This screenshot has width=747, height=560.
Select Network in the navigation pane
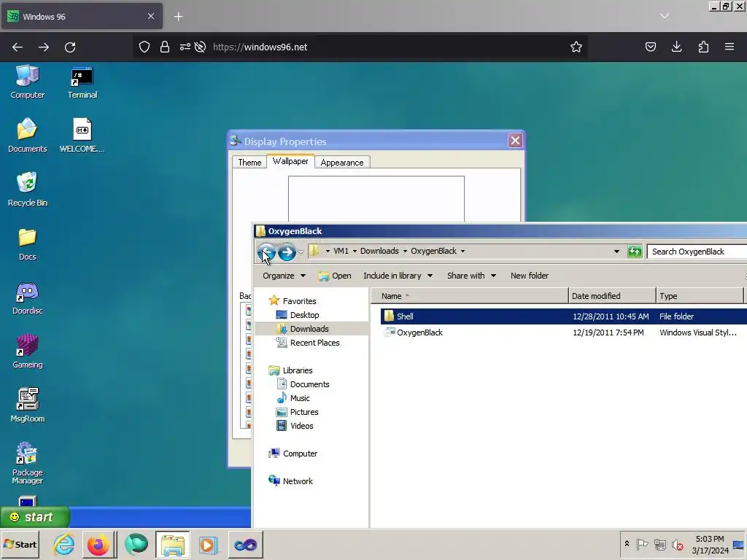click(290, 481)
